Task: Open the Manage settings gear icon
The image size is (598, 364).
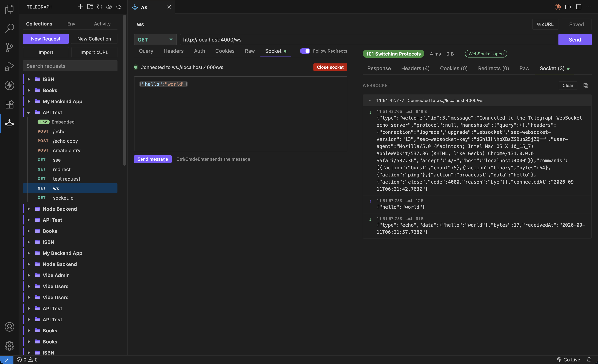Action: (x=9, y=346)
